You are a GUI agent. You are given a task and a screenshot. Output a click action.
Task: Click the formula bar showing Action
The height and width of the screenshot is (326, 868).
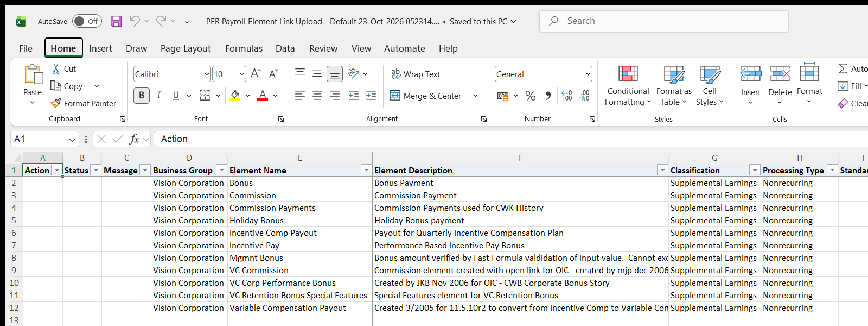tap(510, 139)
